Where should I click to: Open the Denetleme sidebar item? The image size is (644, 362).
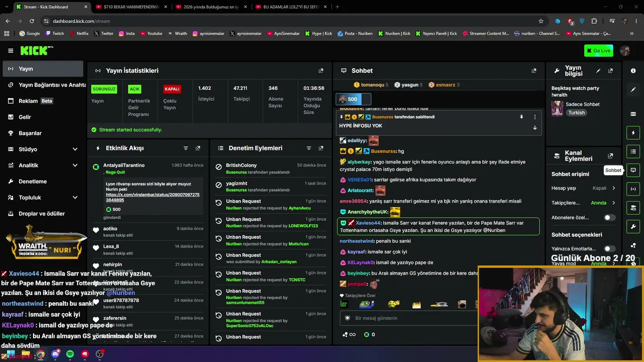tap(43, 182)
